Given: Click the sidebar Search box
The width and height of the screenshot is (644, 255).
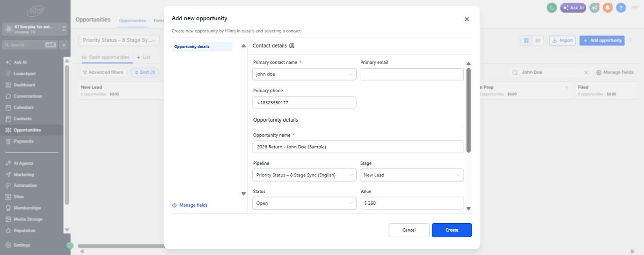Looking at the screenshot, I should click(x=30, y=45).
